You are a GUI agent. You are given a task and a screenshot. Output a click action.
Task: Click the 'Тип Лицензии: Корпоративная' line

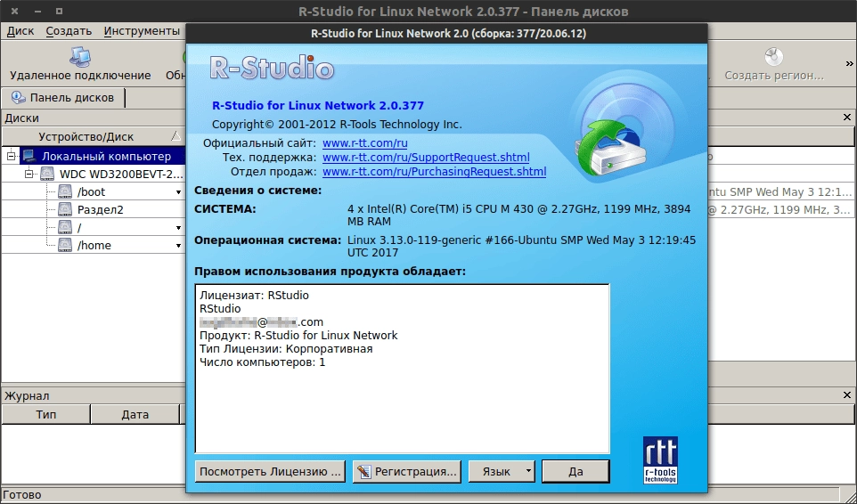(286, 349)
